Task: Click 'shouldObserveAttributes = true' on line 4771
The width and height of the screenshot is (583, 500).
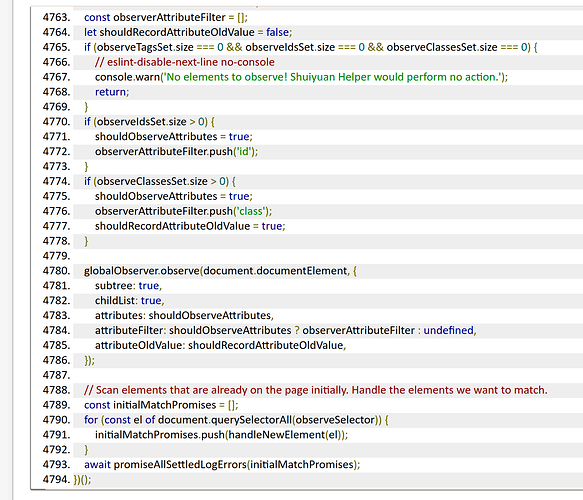Action: pyautogui.click(x=172, y=136)
